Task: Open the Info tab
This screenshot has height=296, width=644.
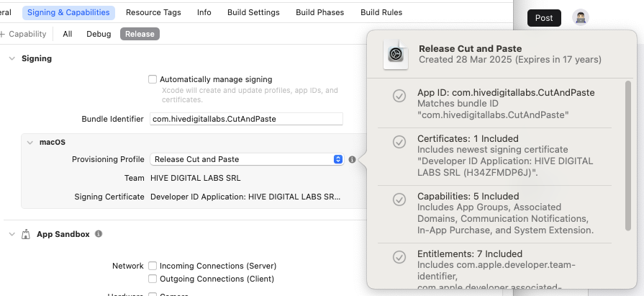Action: click(204, 13)
